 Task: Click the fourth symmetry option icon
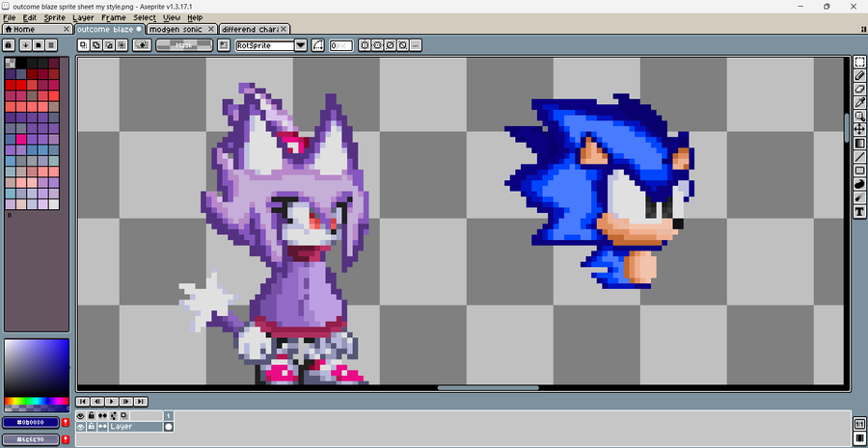(402, 45)
